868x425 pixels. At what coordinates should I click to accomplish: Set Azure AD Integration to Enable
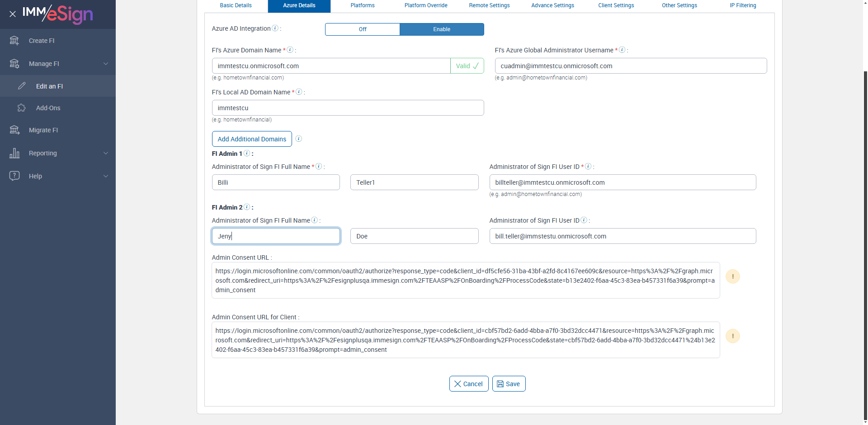click(442, 29)
